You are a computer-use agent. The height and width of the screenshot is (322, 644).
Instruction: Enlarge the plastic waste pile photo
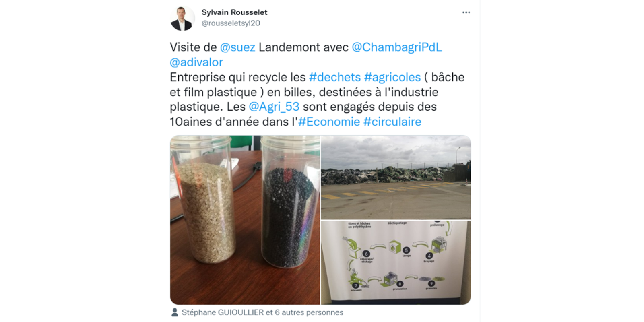coord(396,177)
